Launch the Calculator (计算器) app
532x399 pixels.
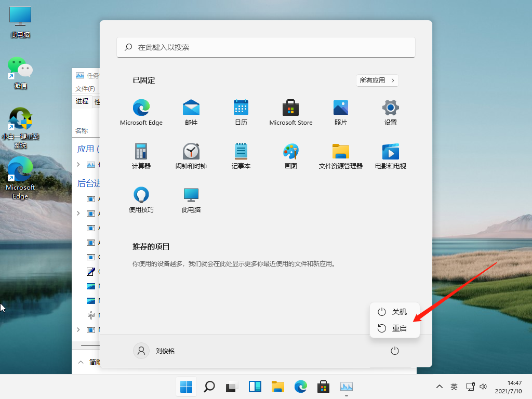pyautogui.click(x=141, y=156)
